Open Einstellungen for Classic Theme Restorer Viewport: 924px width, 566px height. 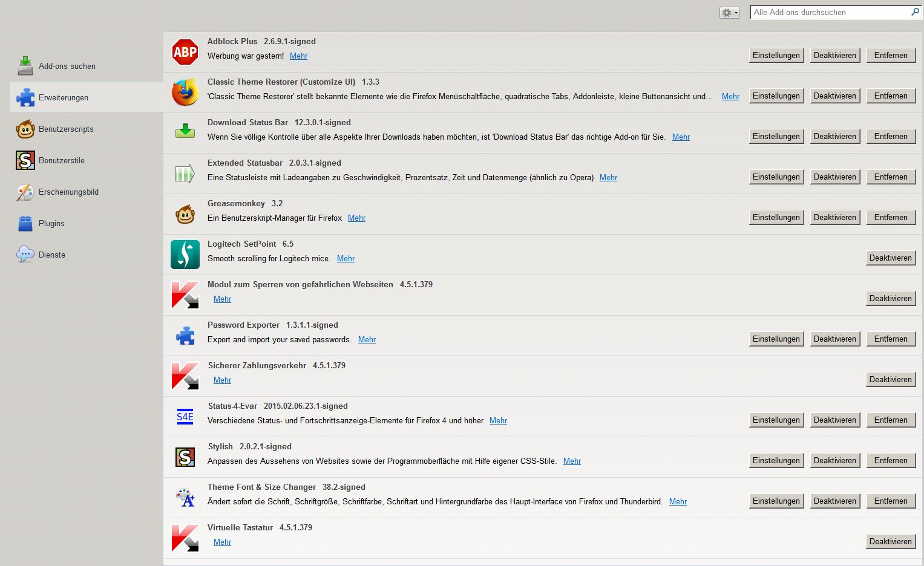tap(776, 96)
